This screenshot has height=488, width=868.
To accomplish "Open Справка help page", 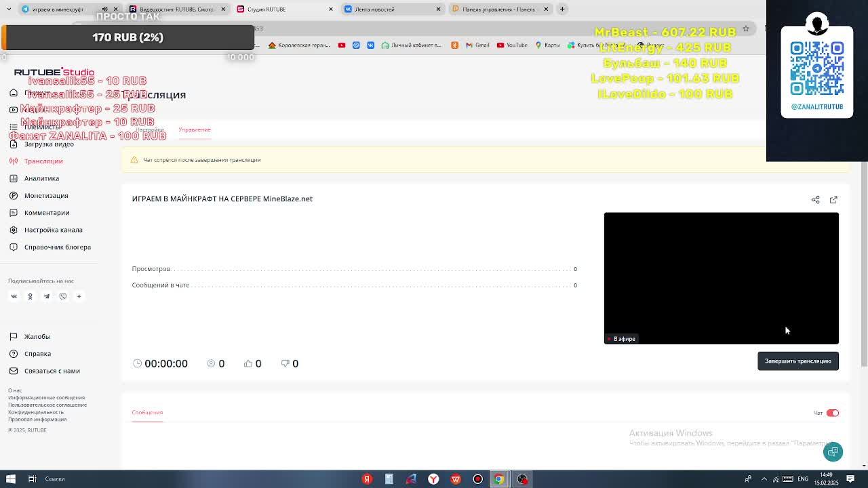I will click(37, 354).
